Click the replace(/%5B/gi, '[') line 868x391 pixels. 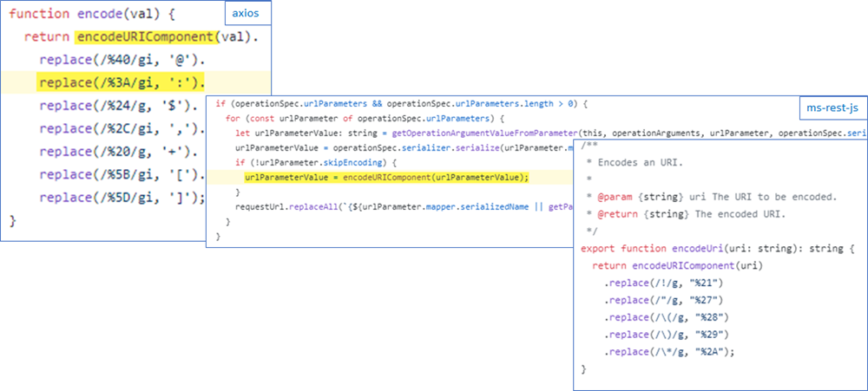pyautogui.click(x=122, y=175)
